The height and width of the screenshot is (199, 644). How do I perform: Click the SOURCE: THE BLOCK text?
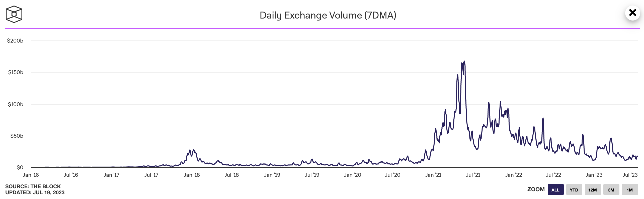(x=33, y=186)
